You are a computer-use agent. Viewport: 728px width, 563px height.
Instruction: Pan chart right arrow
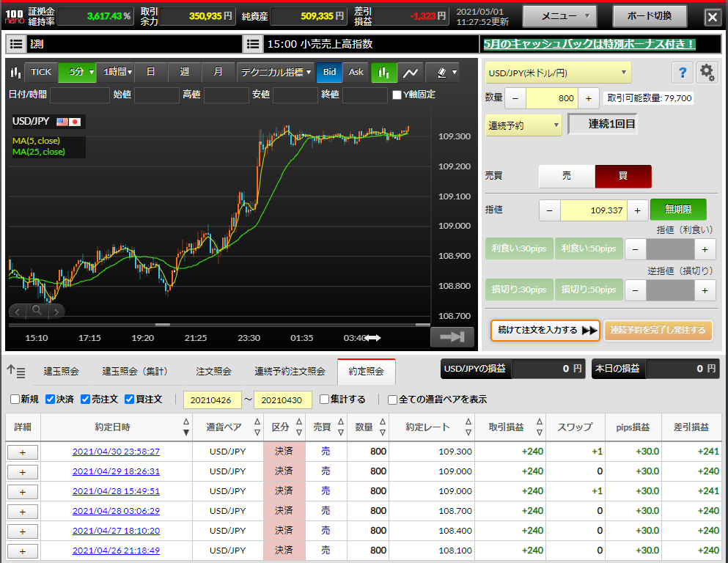(56, 312)
